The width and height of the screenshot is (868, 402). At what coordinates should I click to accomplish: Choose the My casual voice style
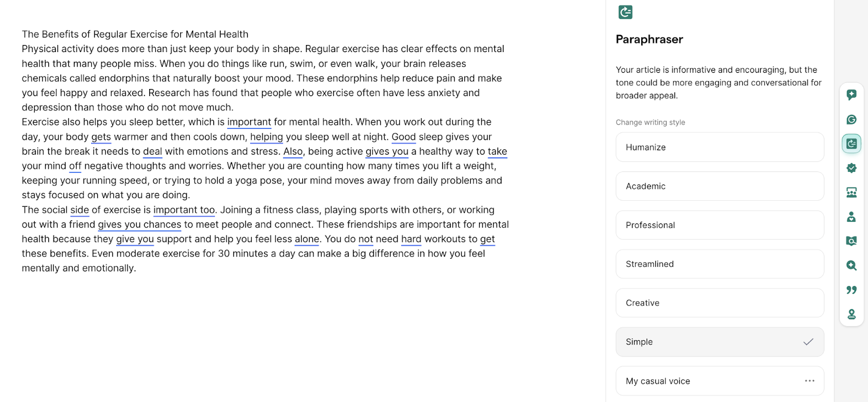[x=720, y=381]
